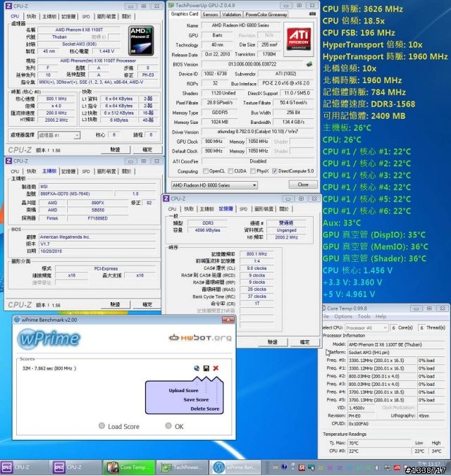Open TechPowerUp GPU-Z from the taskbar

(x=182, y=468)
